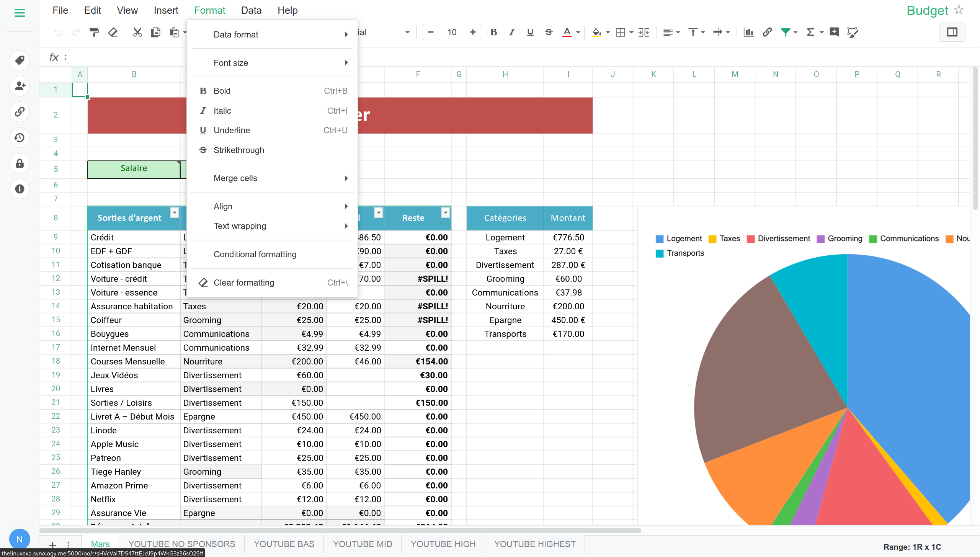Select Text wrapping in Format menu
Viewport: 980px width, 557px height.
tap(272, 226)
